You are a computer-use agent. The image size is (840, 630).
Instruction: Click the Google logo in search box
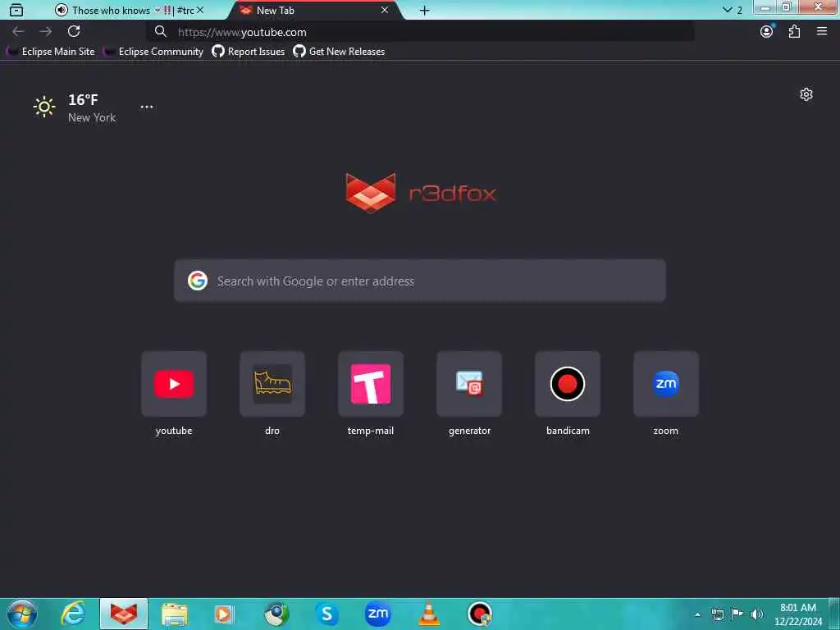pos(198,281)
